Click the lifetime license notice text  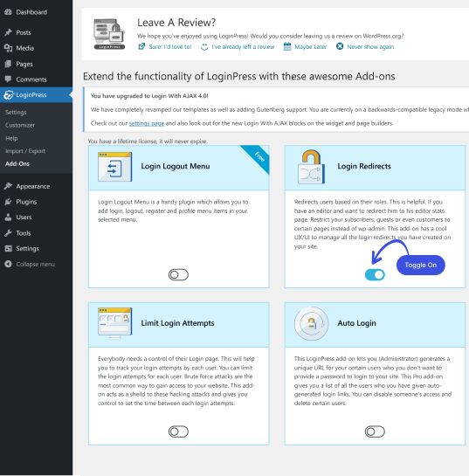click(148, 141)
